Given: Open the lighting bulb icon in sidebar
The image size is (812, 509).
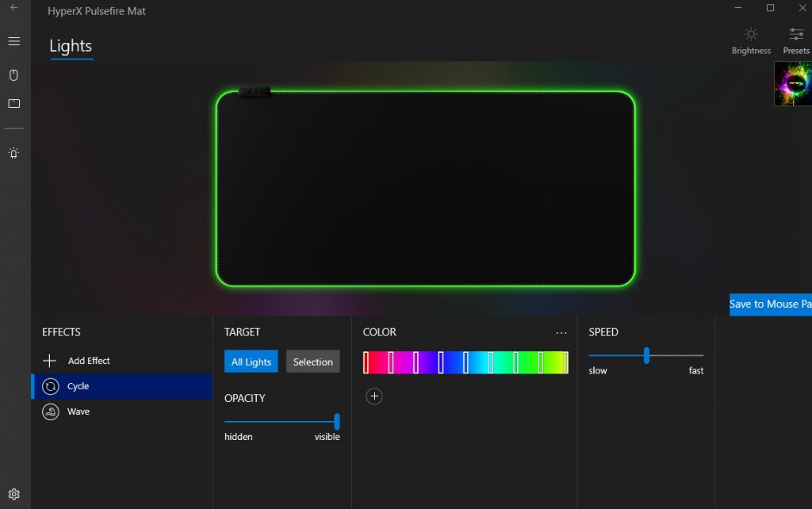Looking at the screenshot, I should coord(13,153).
